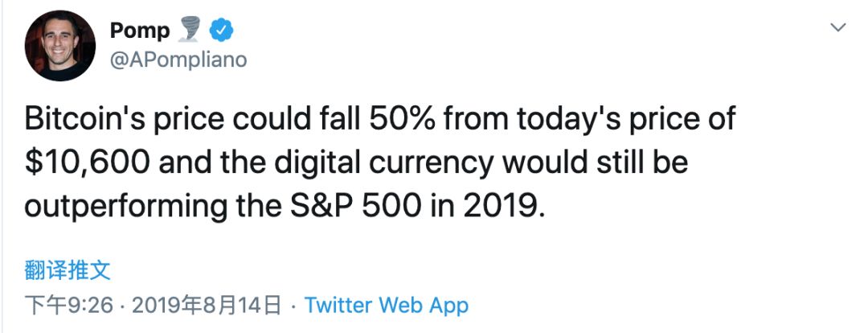Click the 2019年8月14日 date
868x333 pixels.
207,306
